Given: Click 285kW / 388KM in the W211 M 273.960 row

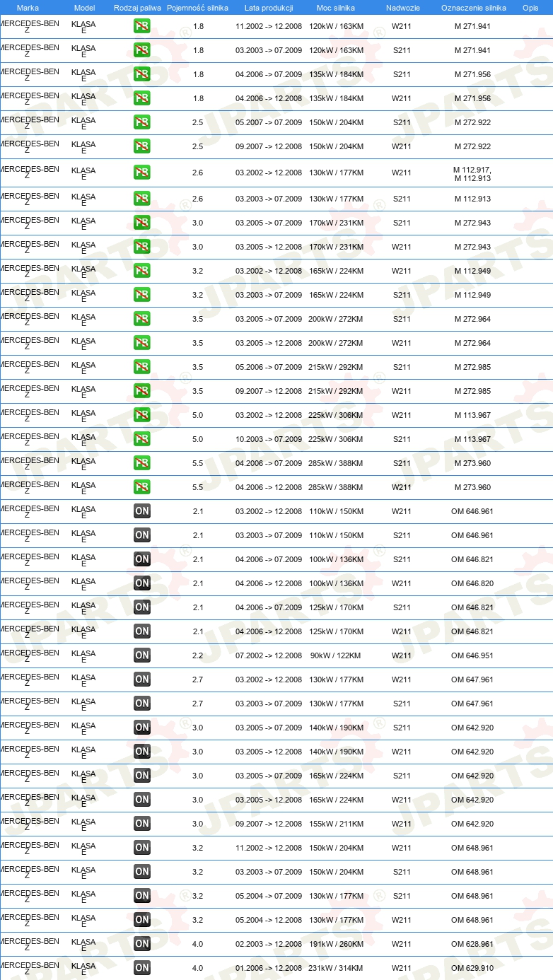Looking at the screenshot, I should (x=336, y=488).
